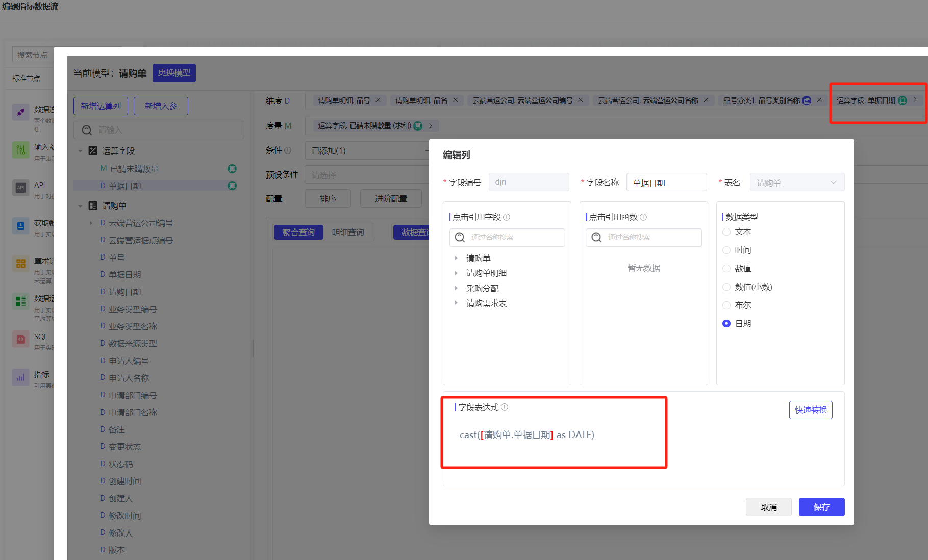Expand the 请购需求表 node in reference fields
This screenshot has width=928, height=560.
[456, 303]
